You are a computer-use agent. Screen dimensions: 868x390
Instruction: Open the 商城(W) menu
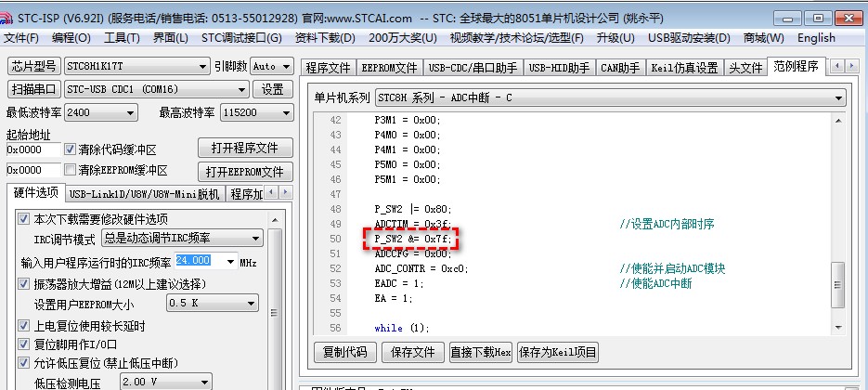pyautogui.click(x=764, y=38)
